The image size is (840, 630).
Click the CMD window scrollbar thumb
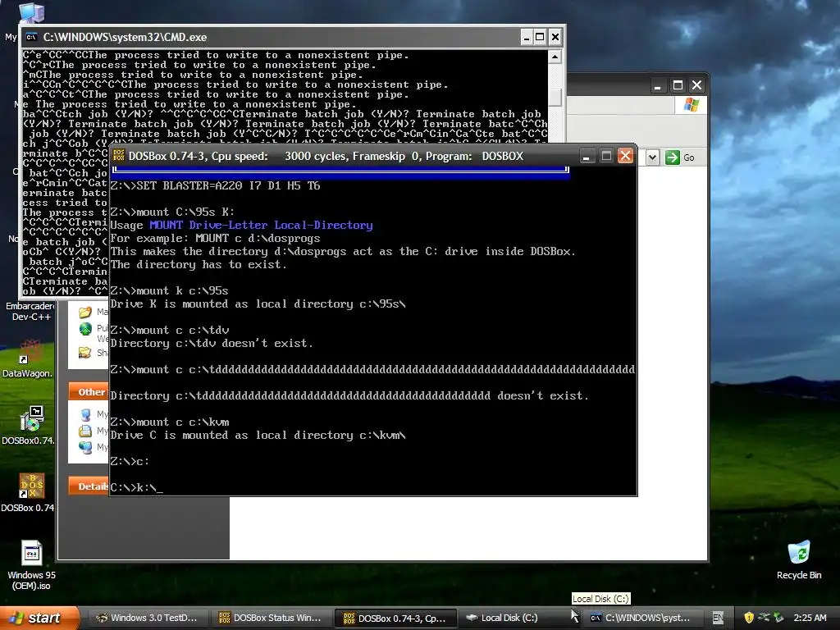coord(555,97)
